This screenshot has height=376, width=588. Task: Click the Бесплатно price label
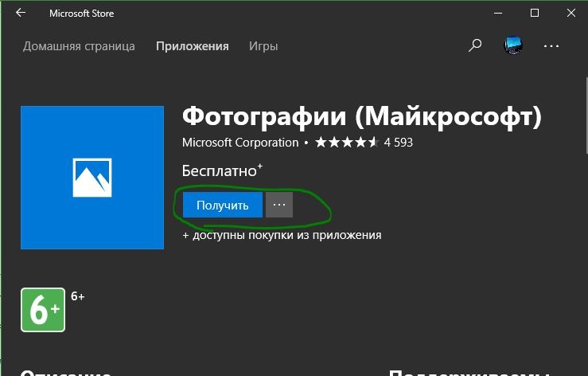tap(222, 170)
